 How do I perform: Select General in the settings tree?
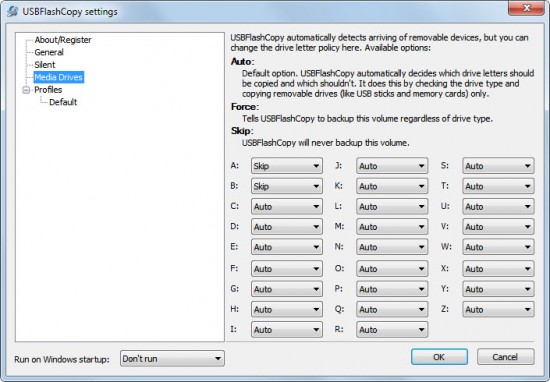pyautogui.click(x=49, y=52)
